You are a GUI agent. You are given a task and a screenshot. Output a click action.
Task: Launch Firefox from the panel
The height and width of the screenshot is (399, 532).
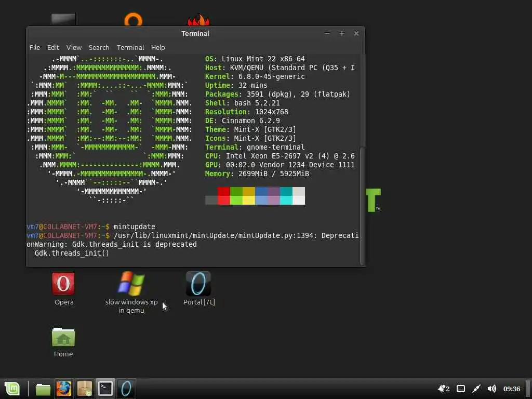[64, 389]
